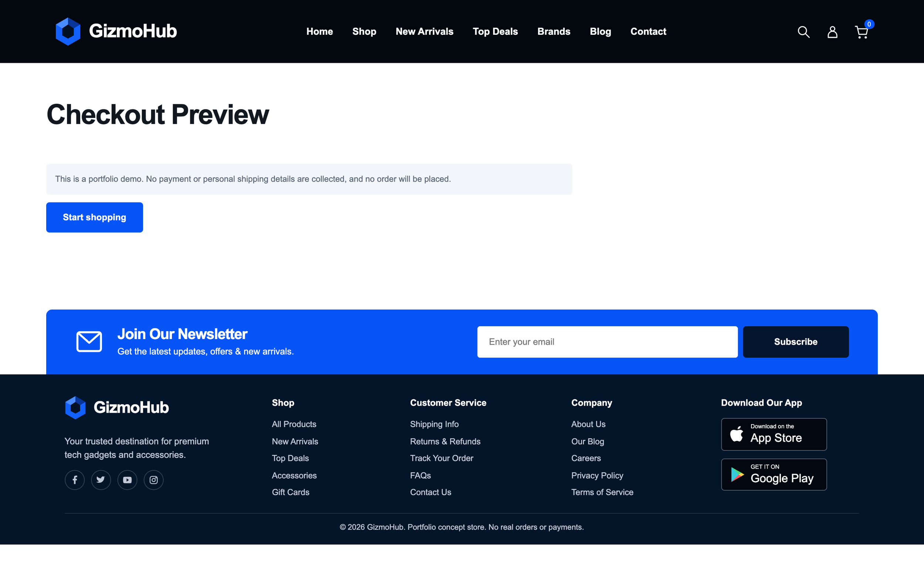The width and height of the screenshot is (924, 578).
Task: Open the About Us footer link
Action: [588, 424]
